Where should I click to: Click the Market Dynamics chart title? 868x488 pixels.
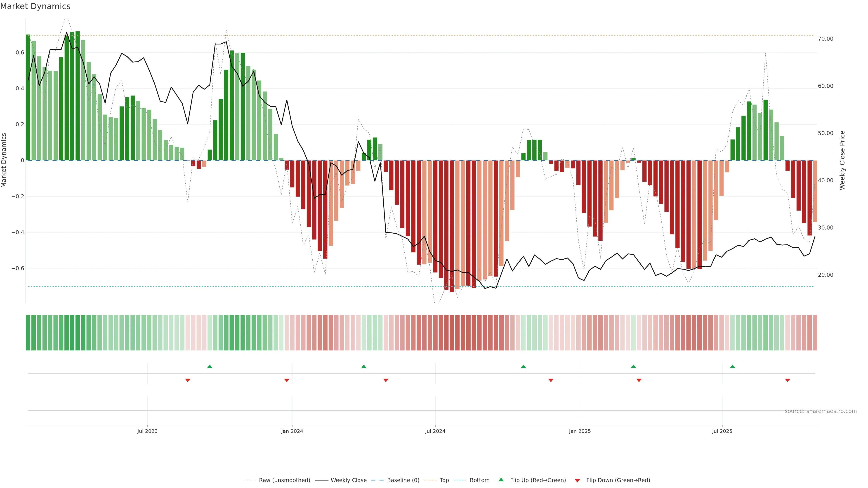pyautogui.click(x=35, y=6)
